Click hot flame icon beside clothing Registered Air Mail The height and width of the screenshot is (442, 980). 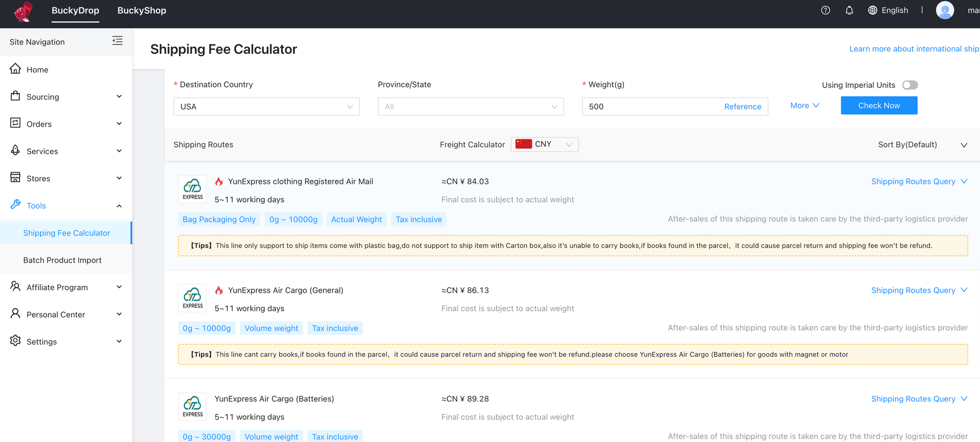tap(219, 182)
